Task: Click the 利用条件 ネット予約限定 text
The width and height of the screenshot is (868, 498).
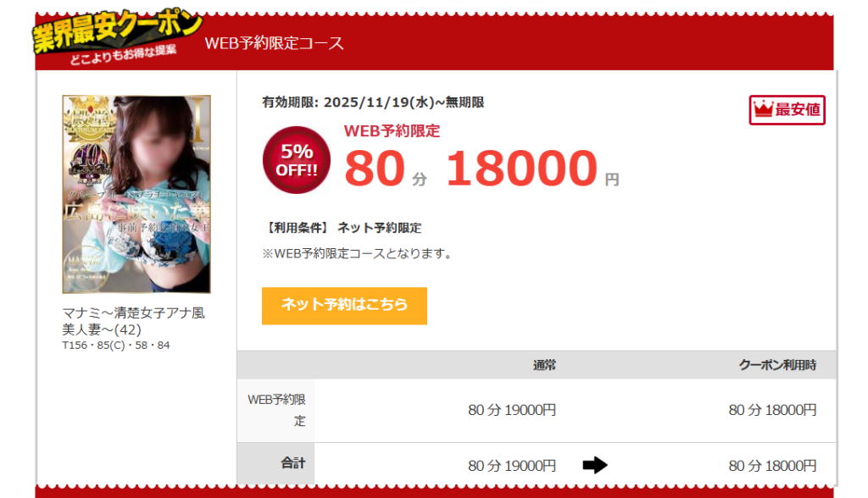Action: (x=342, y=228)
